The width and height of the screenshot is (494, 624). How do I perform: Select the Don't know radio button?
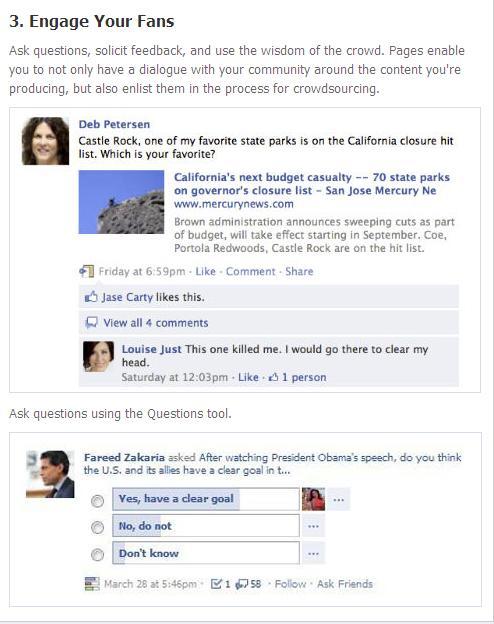click(x=98, y=554)
